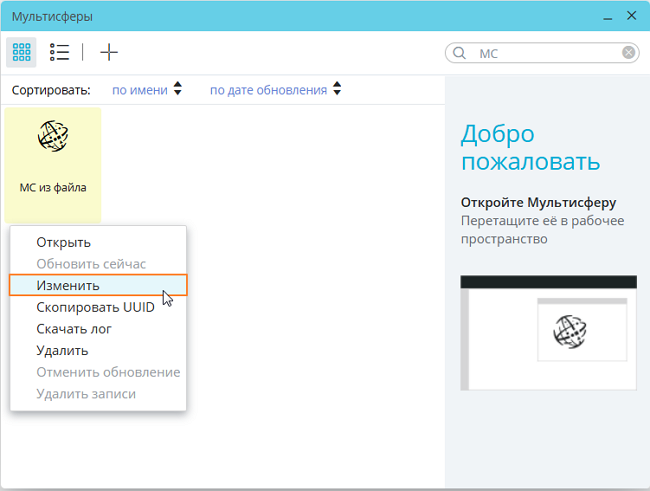Choose Скопировать UUID in the context menu
Viewport: 650px width, 491px height.
pos(98,307)
